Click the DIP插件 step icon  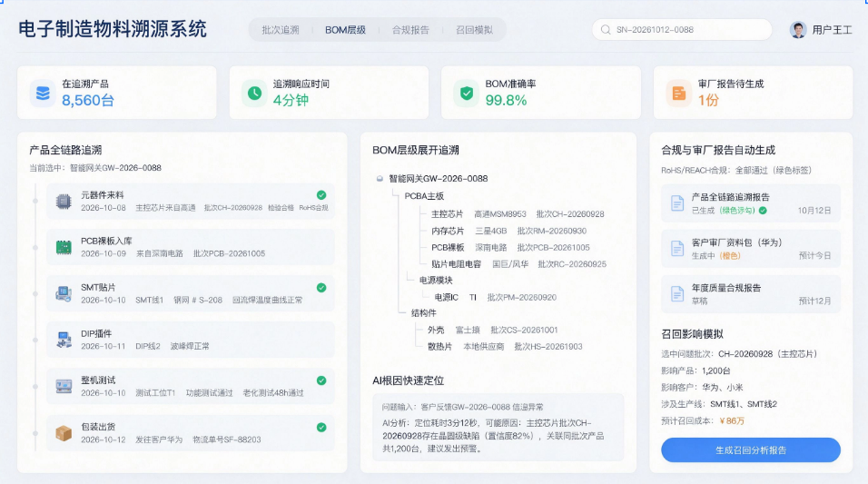click(x=64, y=340)
